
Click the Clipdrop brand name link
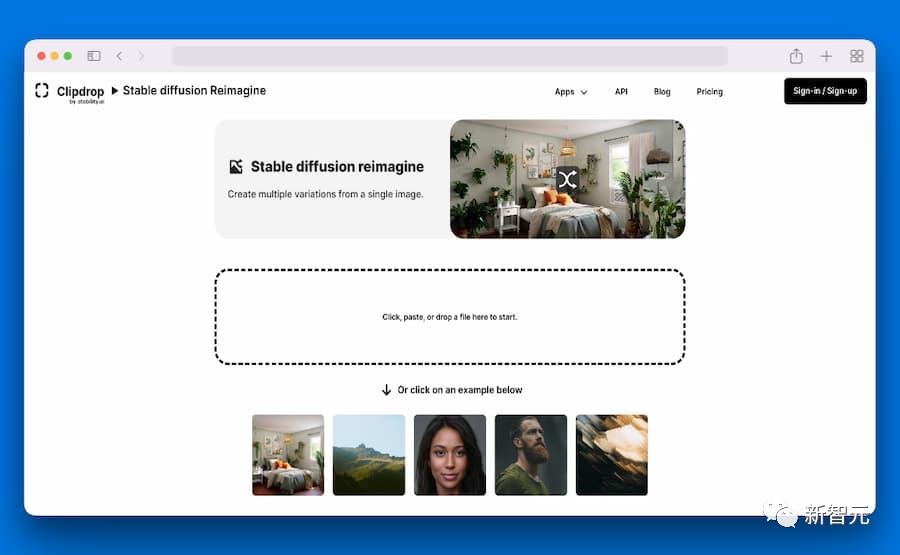click(80, 91)
